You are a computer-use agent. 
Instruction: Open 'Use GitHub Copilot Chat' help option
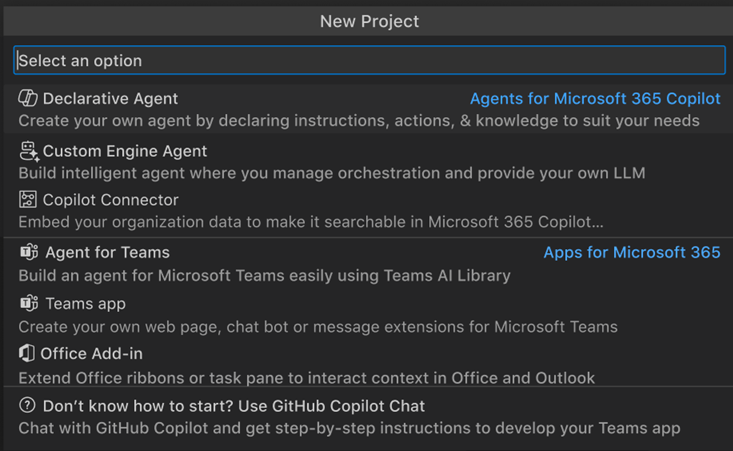pos(234,406)
